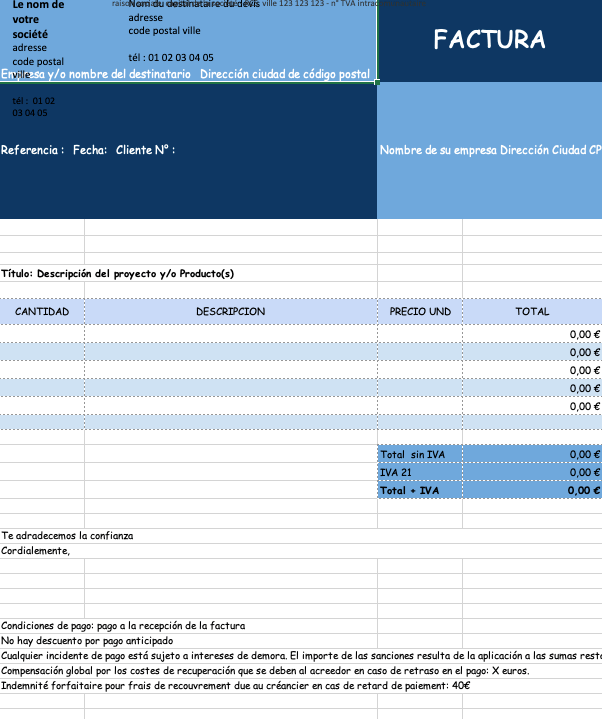Click the 'code postal ville' line
Image resolution: width=602 pixels, height=719 pixels.
point(164,31)
